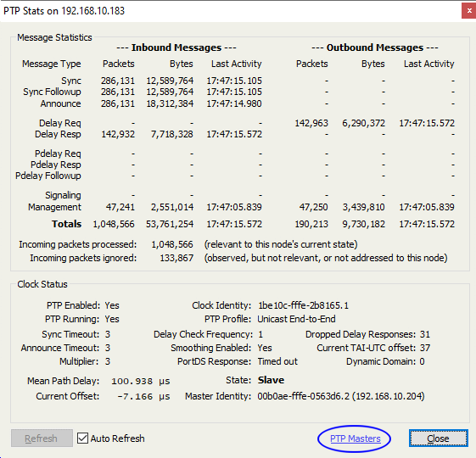Click Delay Resp inbound bytes 7,718,328
The height and width of the screenshot is (458, 476).
tap(172, 134)
